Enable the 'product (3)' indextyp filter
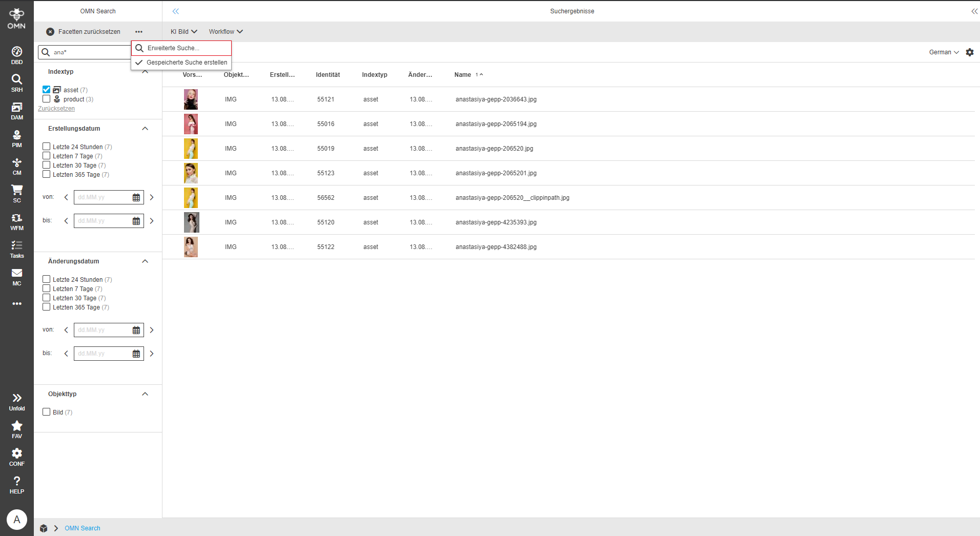The image size is (980, 536). [x=46, y=98]
